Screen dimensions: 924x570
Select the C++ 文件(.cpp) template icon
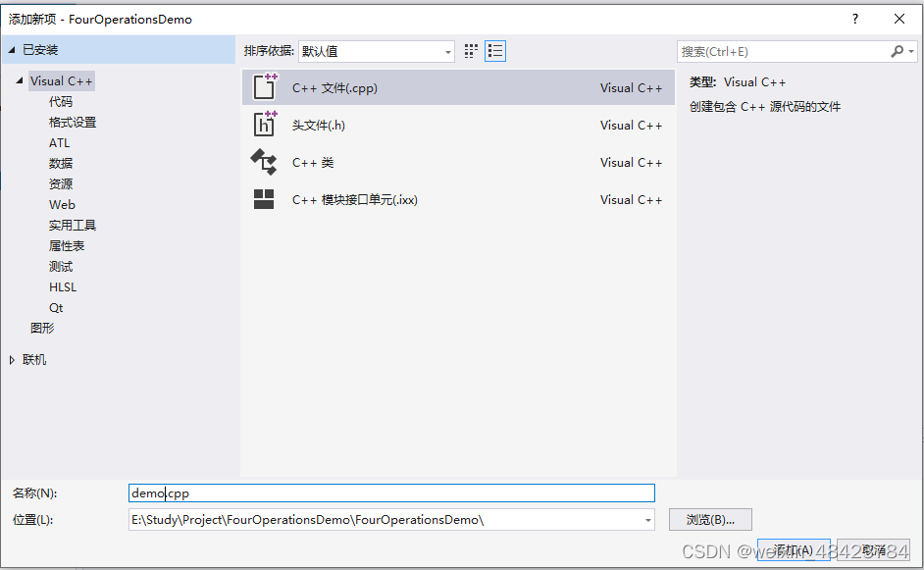click(x=265, y=86)
